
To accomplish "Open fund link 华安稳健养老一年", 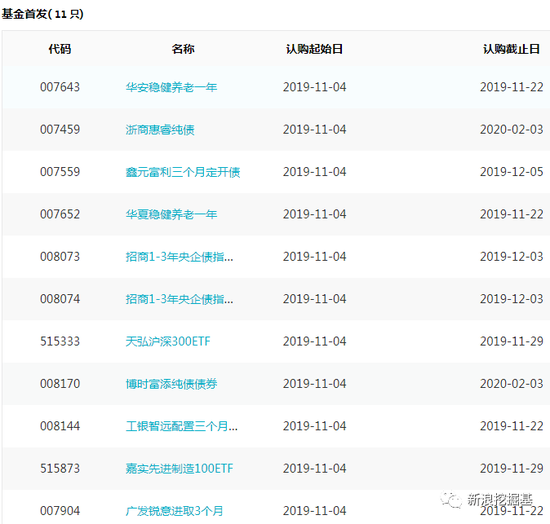I will 171,87.
